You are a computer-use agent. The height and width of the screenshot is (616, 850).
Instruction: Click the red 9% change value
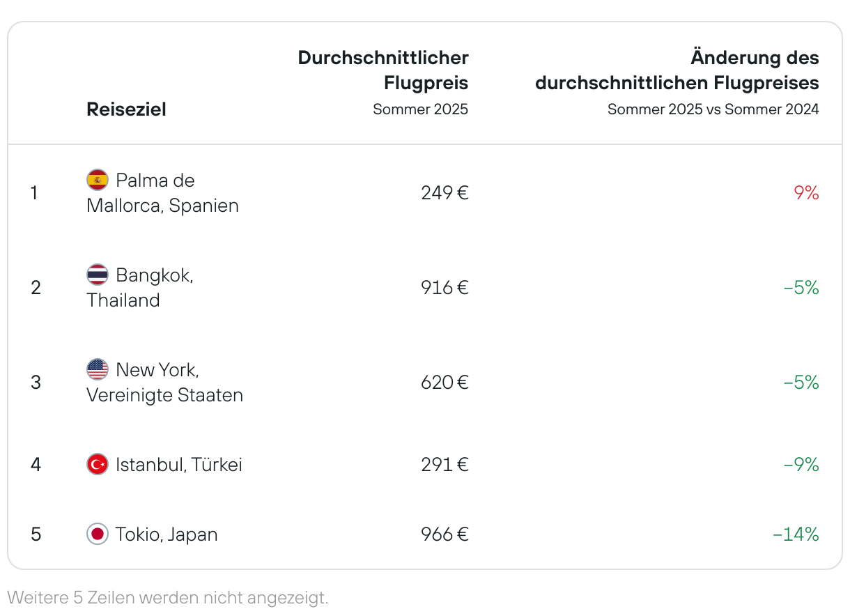click(807, 193)
